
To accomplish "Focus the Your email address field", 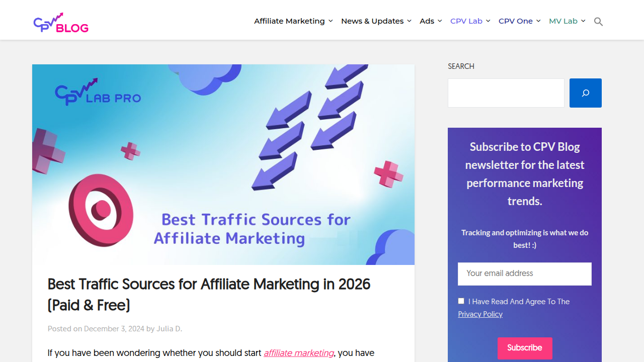I will coord(525,274).
